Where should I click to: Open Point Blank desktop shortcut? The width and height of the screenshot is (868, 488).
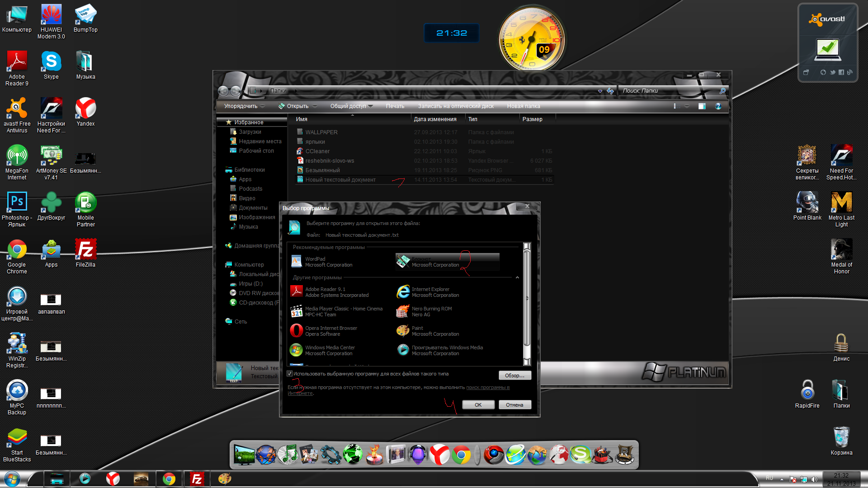(x=807, y=206)
